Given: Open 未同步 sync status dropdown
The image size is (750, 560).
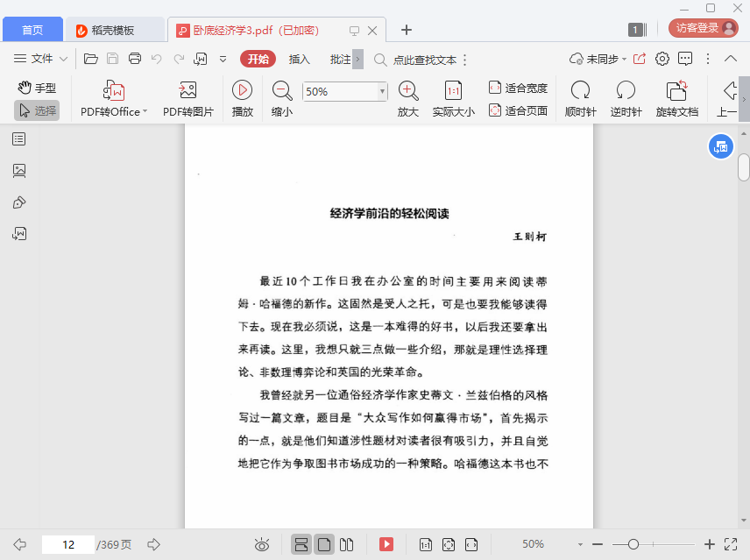Looking at the screenshot, I should point(598,59).
